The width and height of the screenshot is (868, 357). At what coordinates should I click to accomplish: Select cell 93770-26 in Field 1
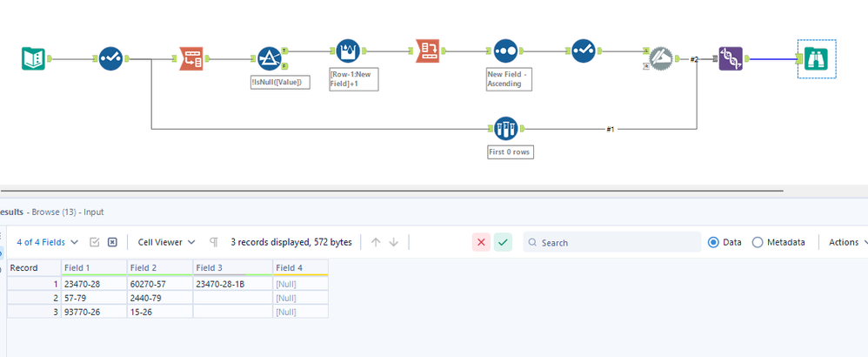pos(94,312)
